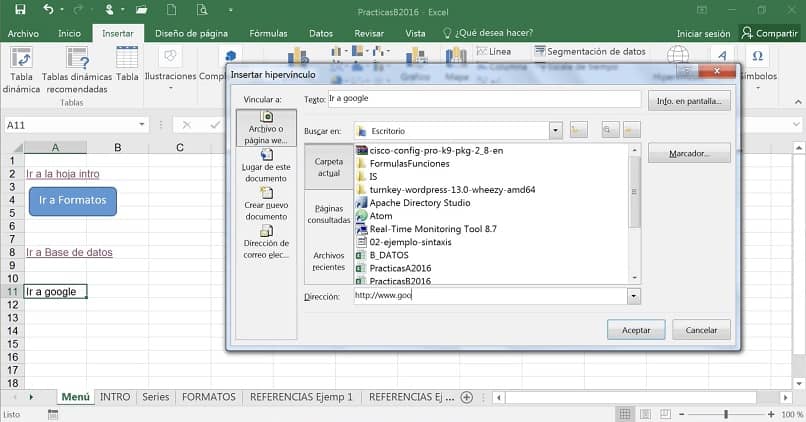Click the Tabla insert icon

(127, 57)
